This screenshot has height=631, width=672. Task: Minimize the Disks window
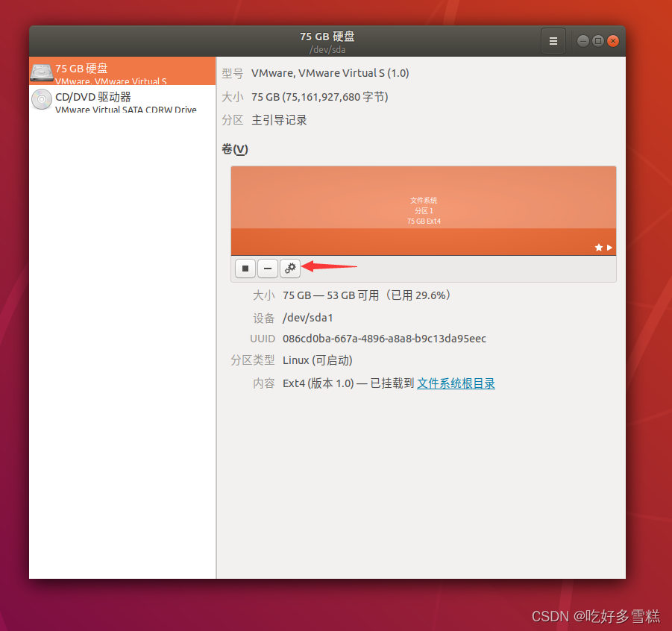[582, 41]
